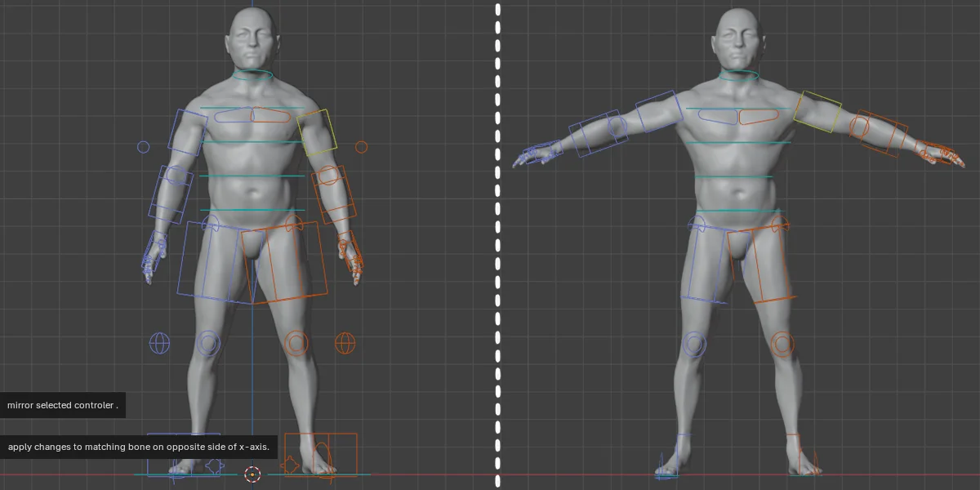
Task: Click the apply changes to matching bone label
Action: coord(139,447)
